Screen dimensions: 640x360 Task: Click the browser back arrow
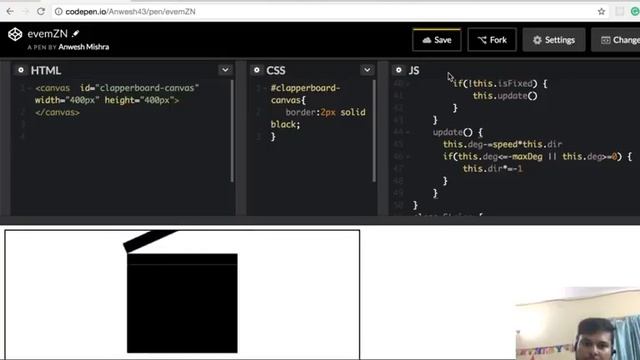point(10,11)
